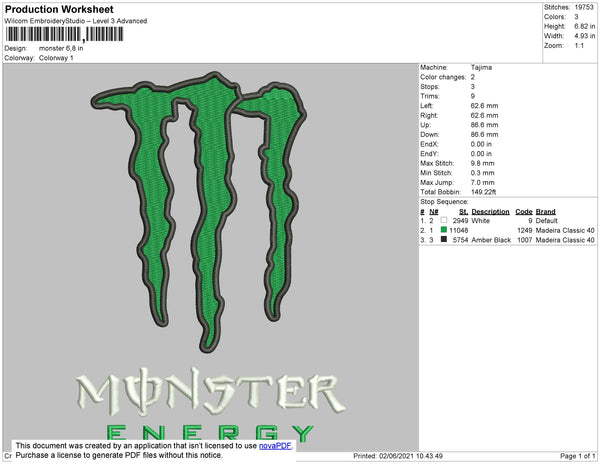Click the thread code '1007'
Screen dimensions: 600x464
(x=525, y=240)
